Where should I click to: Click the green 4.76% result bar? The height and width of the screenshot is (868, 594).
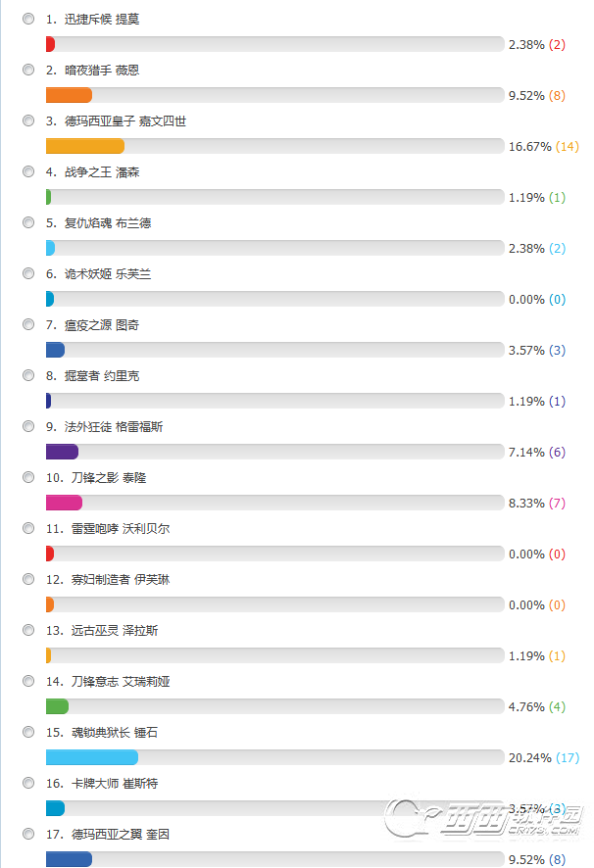(57, 706)
